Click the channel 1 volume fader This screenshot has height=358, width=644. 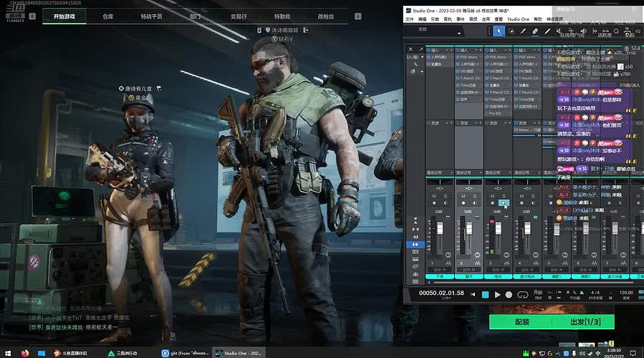[x=440, y=228]
